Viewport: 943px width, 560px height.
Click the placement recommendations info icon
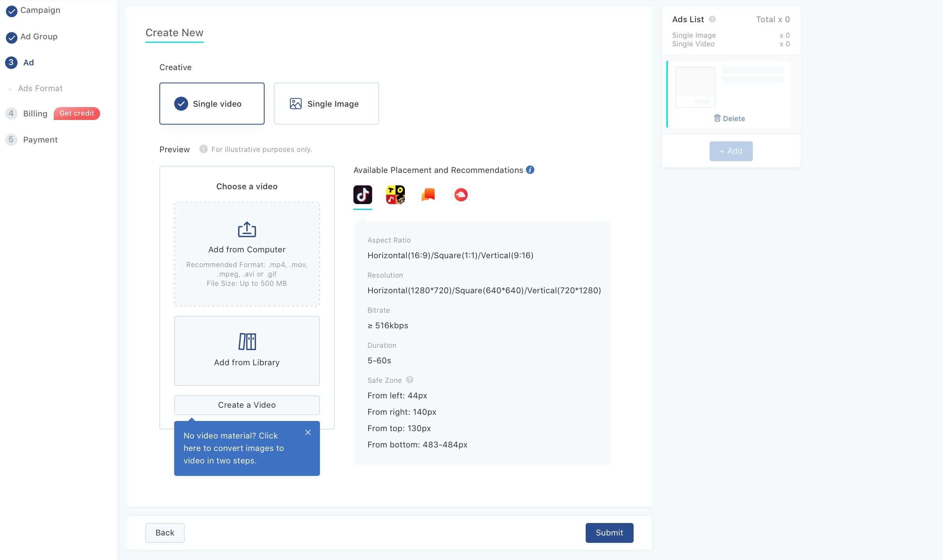(x=530, y=170)
